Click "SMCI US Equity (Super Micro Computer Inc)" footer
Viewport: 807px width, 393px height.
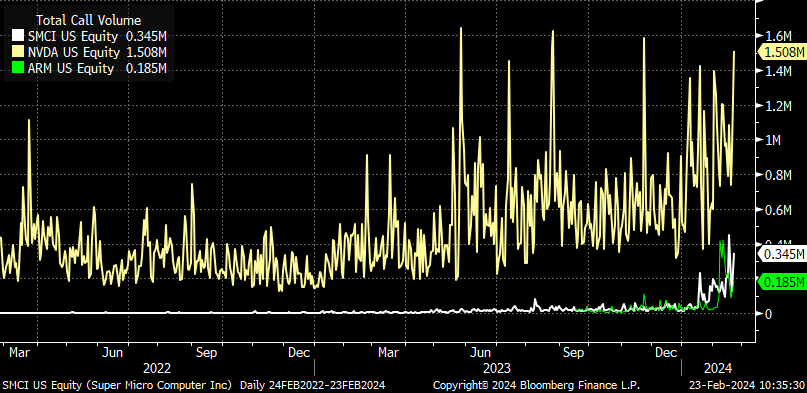point(117,385)
